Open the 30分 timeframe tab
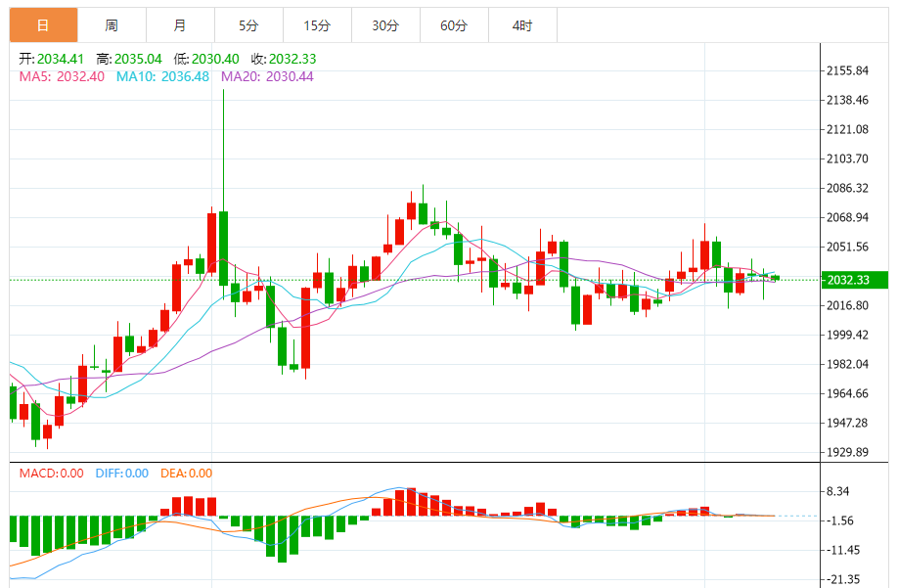 [x=385, y=25]
